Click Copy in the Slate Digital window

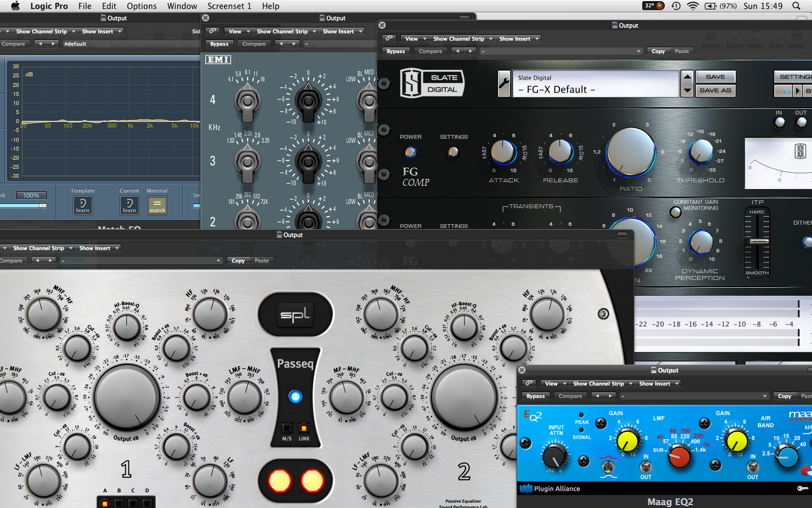[658, 51]
